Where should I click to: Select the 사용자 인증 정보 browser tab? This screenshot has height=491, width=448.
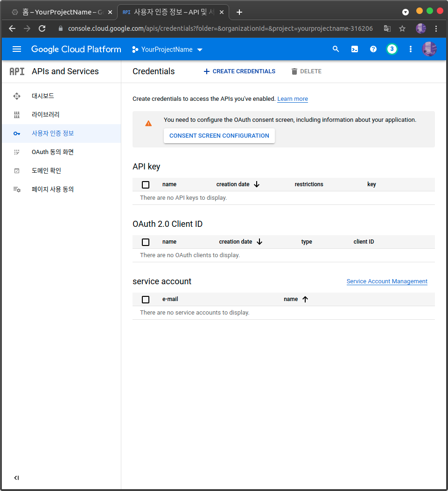(x=173, y=12)
